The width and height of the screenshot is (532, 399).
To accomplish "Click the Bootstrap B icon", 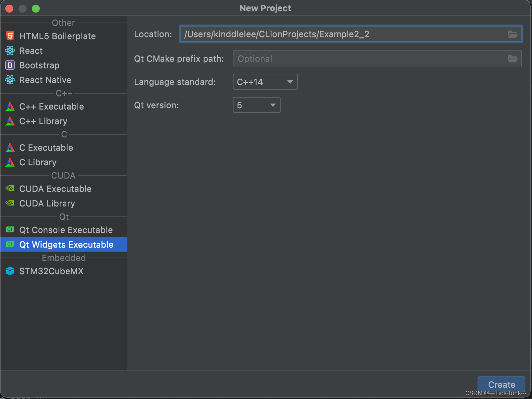I will pyautogui.click(x=10, y=65).
